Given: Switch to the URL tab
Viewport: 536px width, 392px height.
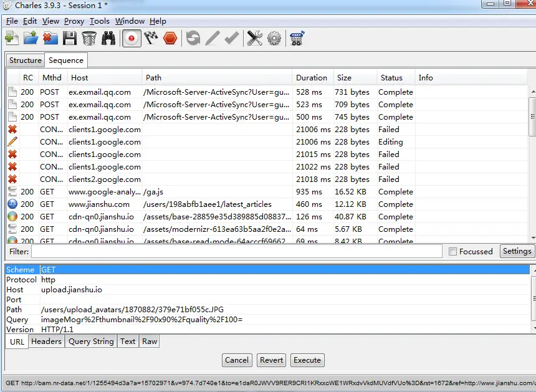Looking at the screenshot, I should [17, 342].
